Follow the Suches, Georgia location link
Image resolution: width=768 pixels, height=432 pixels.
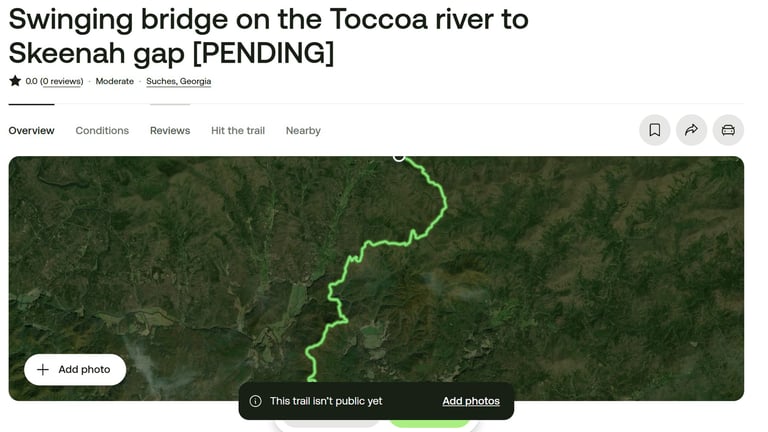click(178, 81)
